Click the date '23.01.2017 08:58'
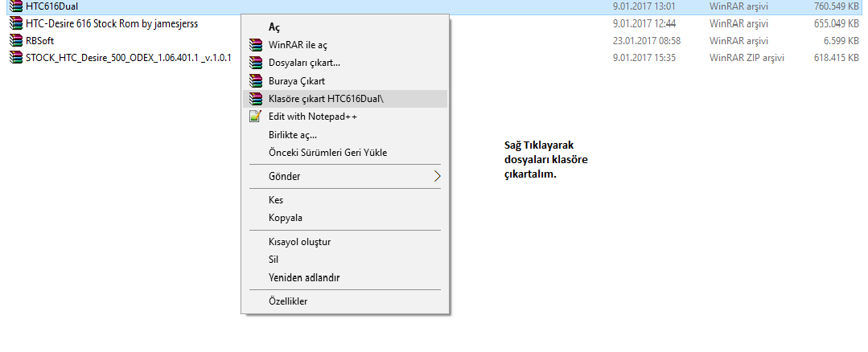 click(647, 41)
